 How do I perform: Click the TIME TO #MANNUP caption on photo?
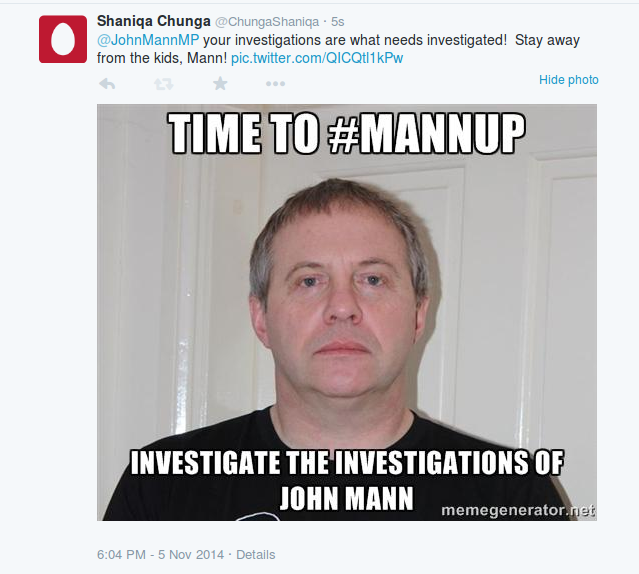point(347,133)
